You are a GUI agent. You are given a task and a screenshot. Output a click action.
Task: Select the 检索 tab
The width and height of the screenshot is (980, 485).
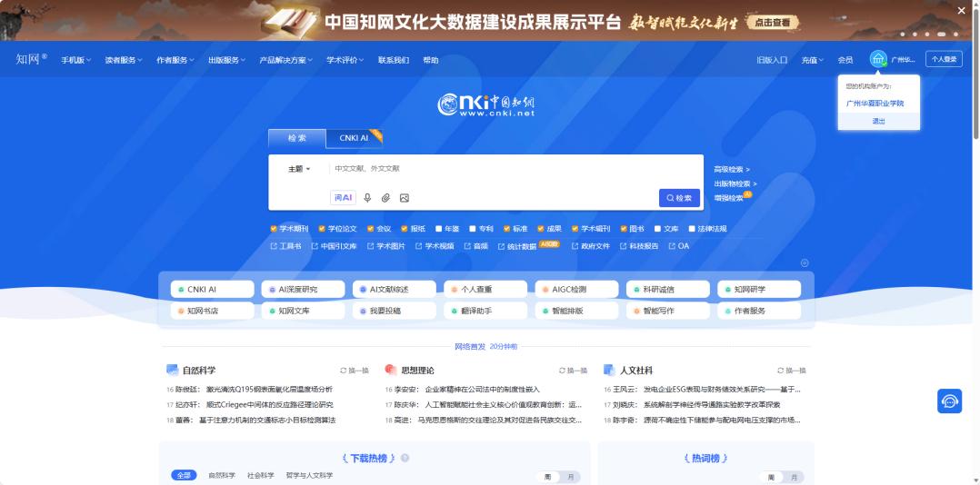(297, 139)
